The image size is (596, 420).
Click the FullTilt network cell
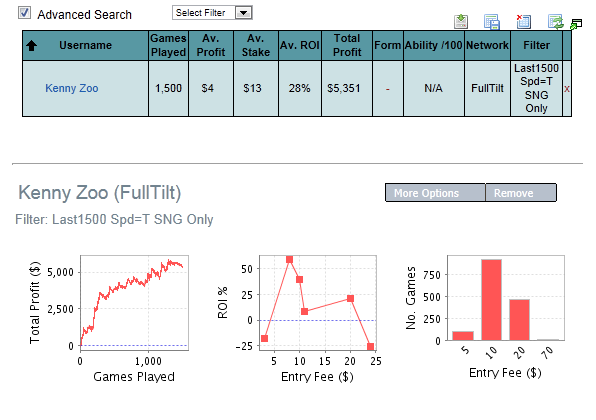(x=487, y=89)
